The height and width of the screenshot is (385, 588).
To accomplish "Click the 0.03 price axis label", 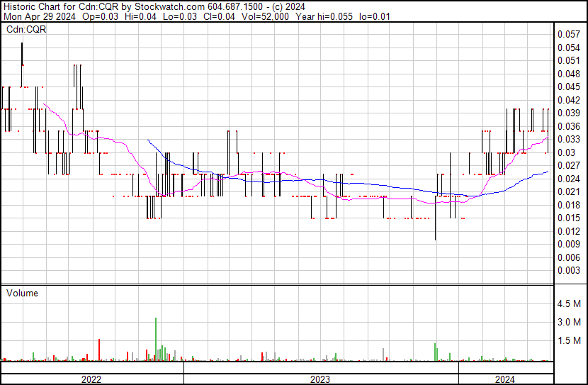I will coord(565,152).
